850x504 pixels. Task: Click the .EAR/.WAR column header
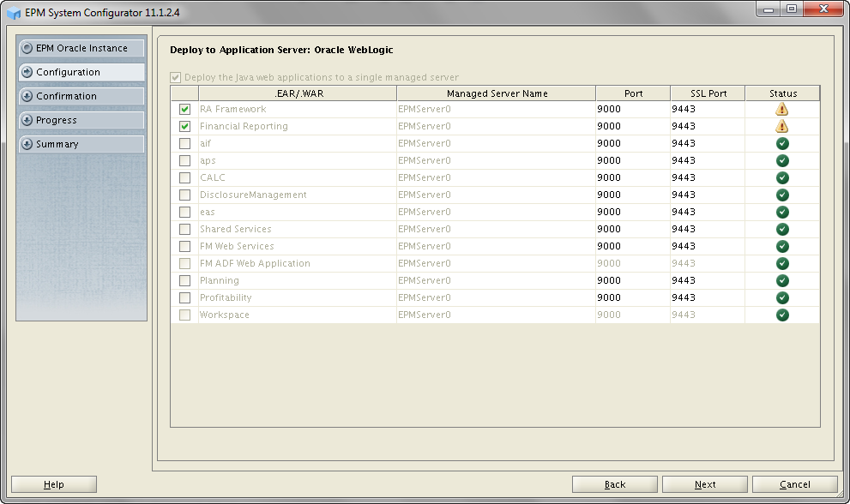[298, 93]
